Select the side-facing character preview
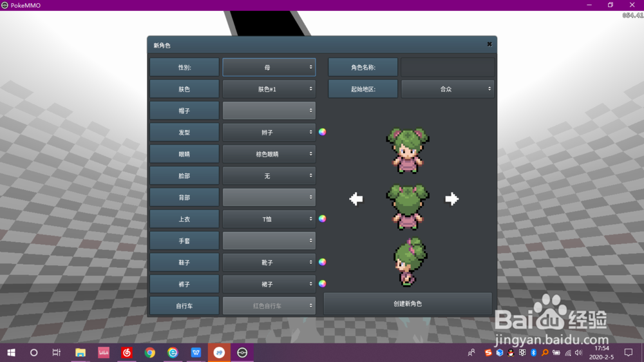644x362 pixels. click(410, 262)
